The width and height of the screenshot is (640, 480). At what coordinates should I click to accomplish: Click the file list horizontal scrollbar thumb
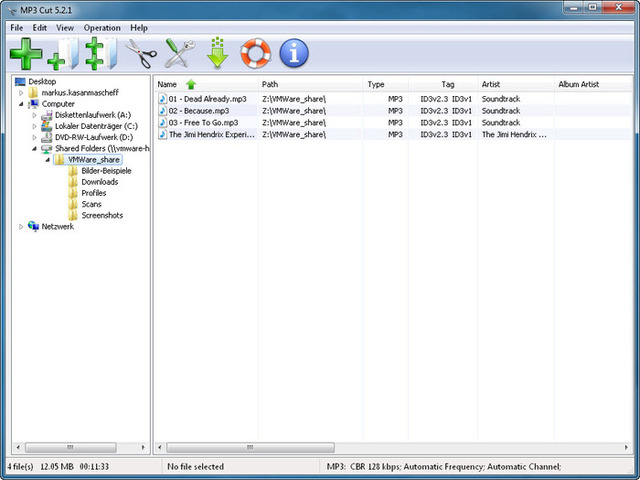click(250, 447)
